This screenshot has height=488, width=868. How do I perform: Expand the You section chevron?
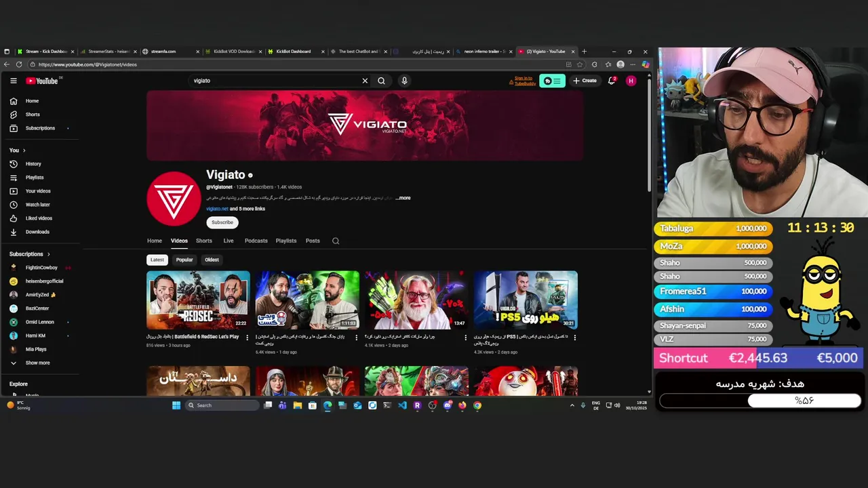24,150
